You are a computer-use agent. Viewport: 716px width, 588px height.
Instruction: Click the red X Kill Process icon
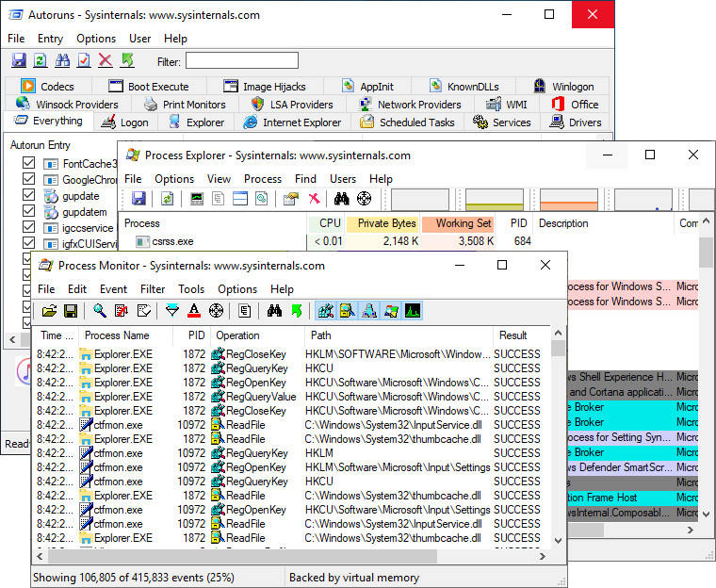[314, 198]
